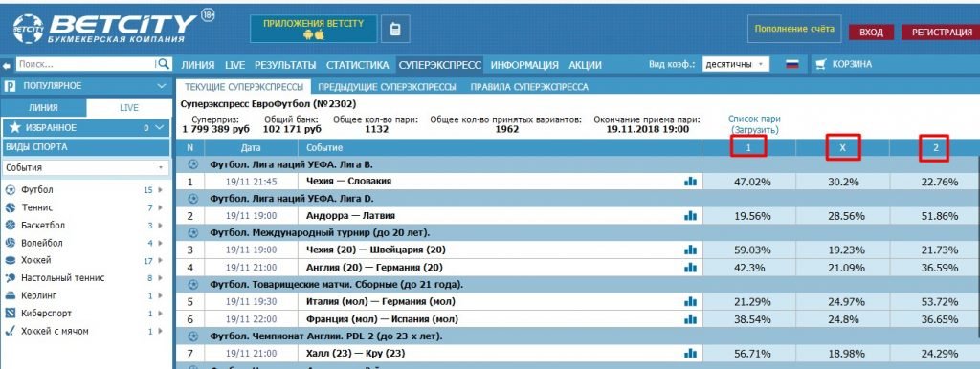
Task: Open the mobile version phone icon
Action: click(x=395, y=29)
